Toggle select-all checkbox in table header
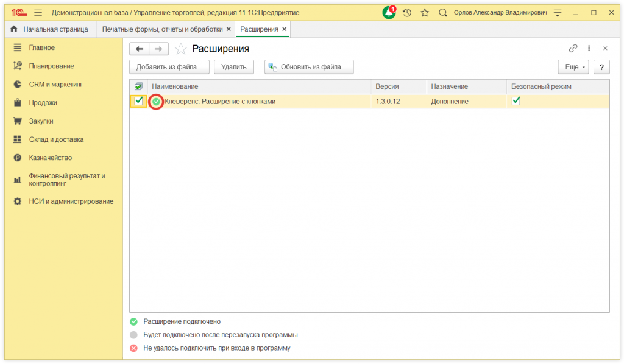624x364 pixels. [x=138, y=86]
